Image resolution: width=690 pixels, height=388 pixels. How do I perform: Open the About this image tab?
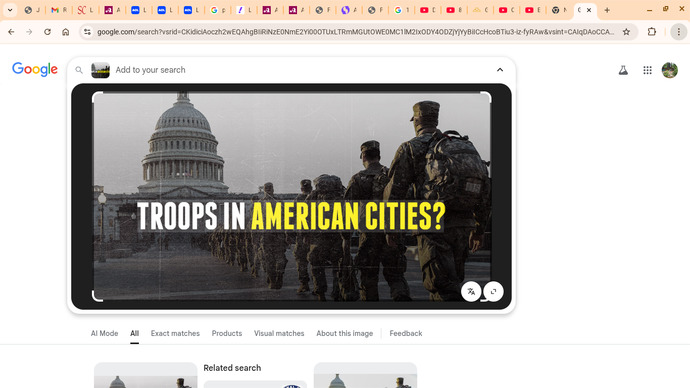[x=345, y=333]
